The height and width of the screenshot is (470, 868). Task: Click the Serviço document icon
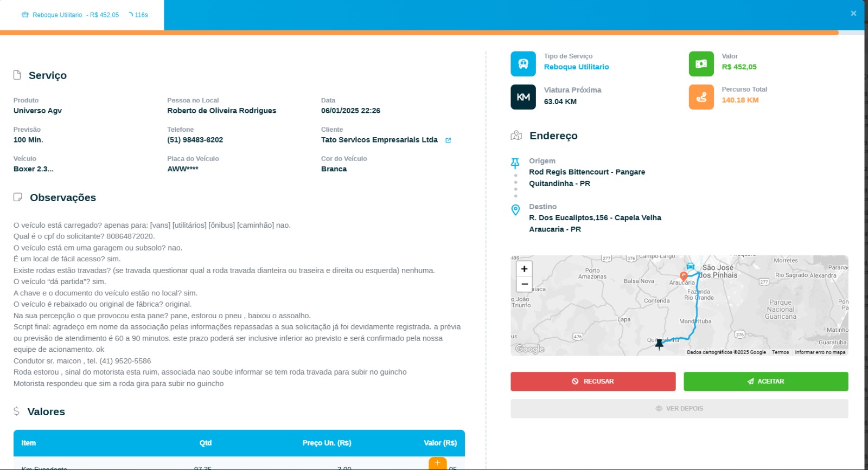(x=17, y=75)
